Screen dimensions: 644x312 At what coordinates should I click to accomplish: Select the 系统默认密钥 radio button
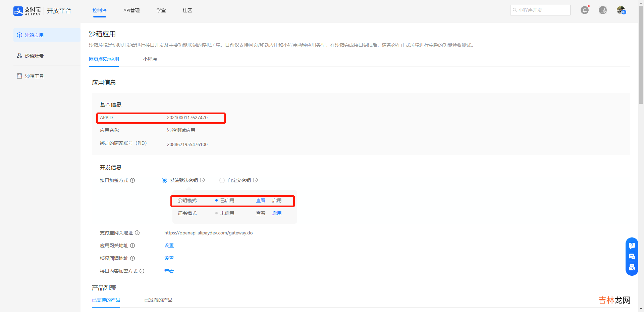[x=164, y=180]
